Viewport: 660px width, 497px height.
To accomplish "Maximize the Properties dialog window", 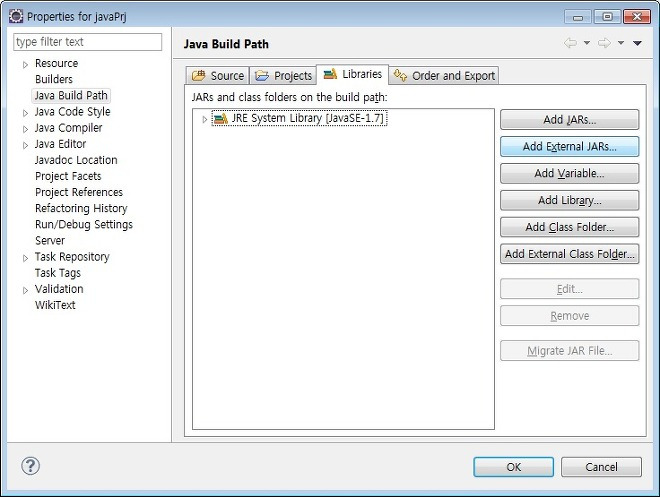I will (607, 16).
